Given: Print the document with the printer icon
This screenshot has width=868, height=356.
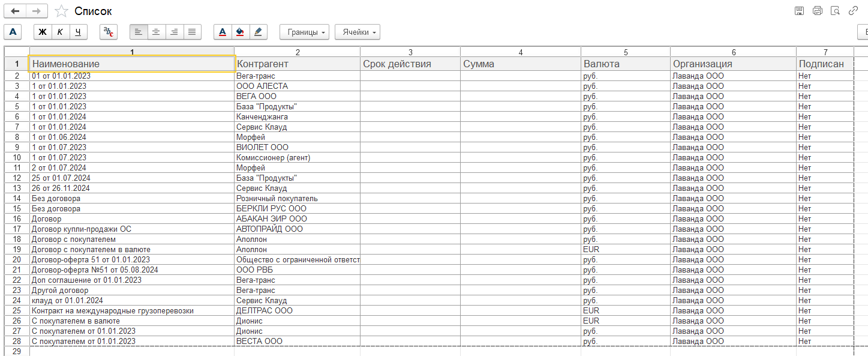Looking at the screenshot, I should 817,11.
